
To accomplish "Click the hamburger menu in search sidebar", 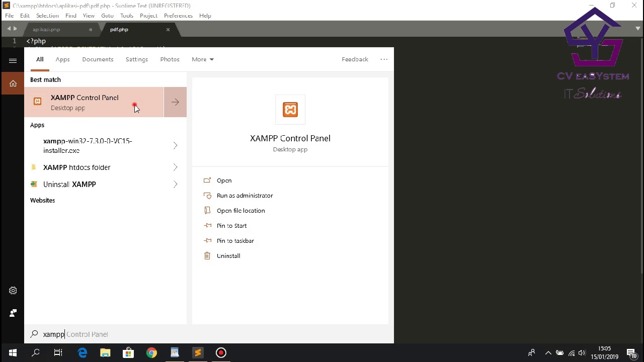I will coord(13,61).
